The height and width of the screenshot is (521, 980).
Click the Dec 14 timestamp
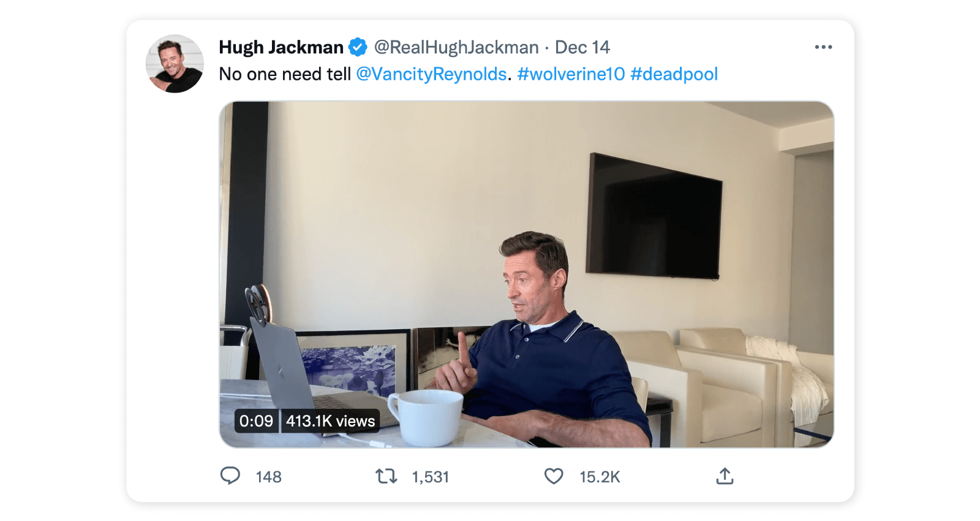[x=582, y=47]
